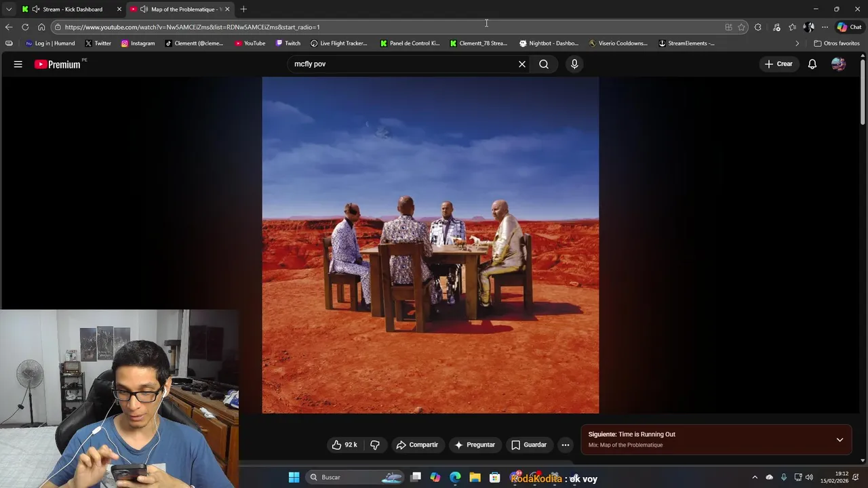Mute the YouTube tab speaker icon
The width and height of the screenshot is (868, 488).
pos(144,9)
